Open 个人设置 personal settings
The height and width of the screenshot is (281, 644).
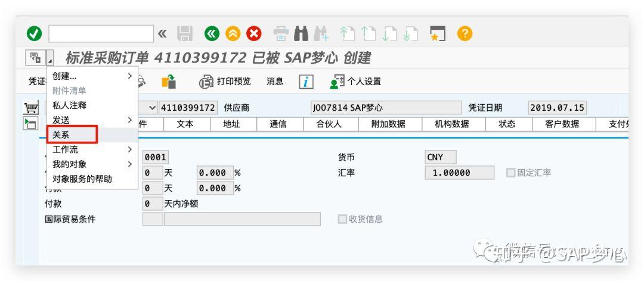pyautogui.click(x=355, y=82)
